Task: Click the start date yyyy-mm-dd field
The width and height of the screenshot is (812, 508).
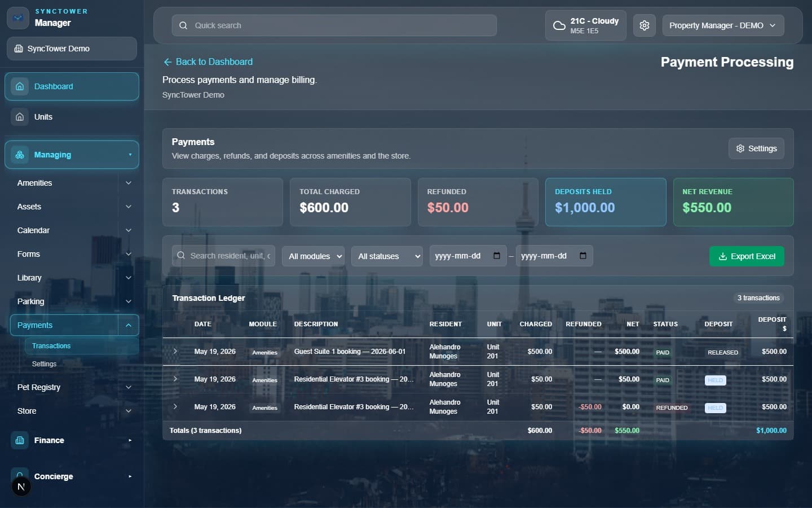Action: click(468, 256)
